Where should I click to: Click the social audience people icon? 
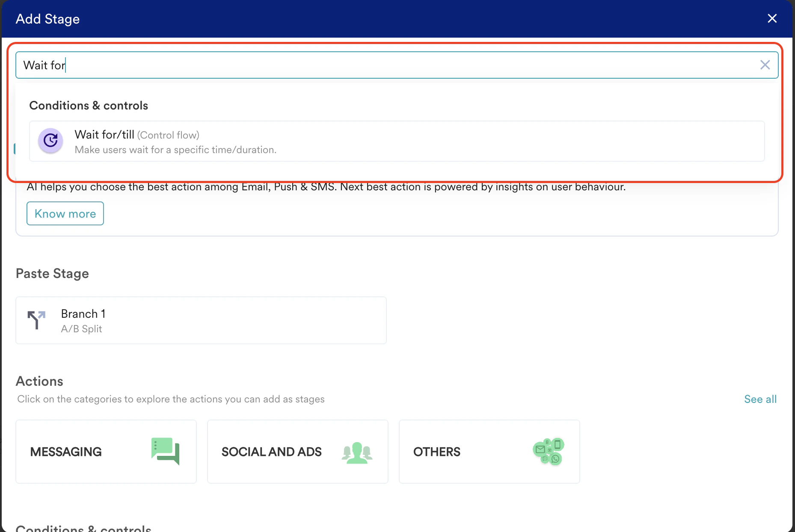pos(357,452)
